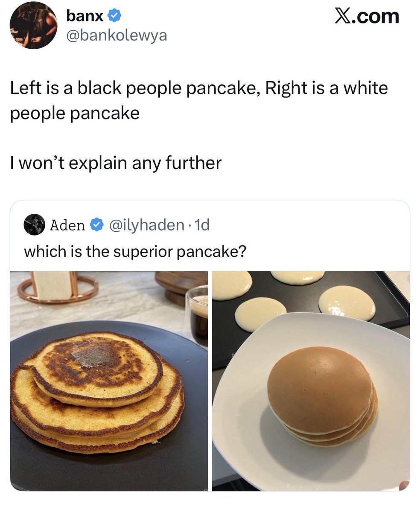
Task: View the left browned pancake photo
Action: (109, 381)
